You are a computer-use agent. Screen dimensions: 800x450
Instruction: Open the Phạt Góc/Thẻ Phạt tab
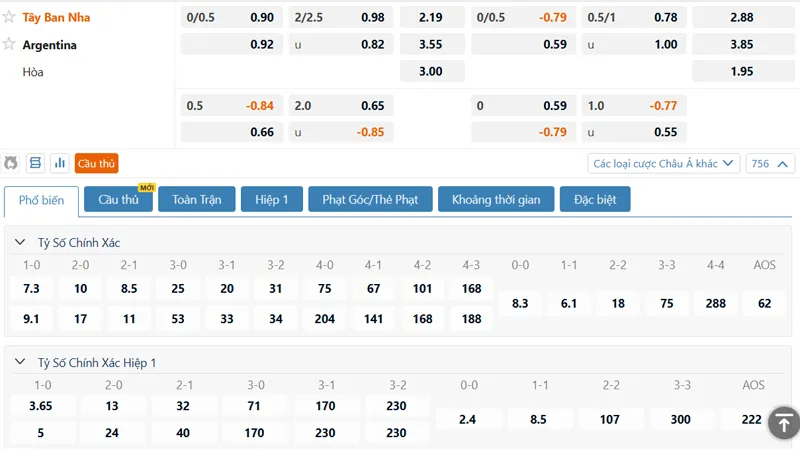(370, 199)
